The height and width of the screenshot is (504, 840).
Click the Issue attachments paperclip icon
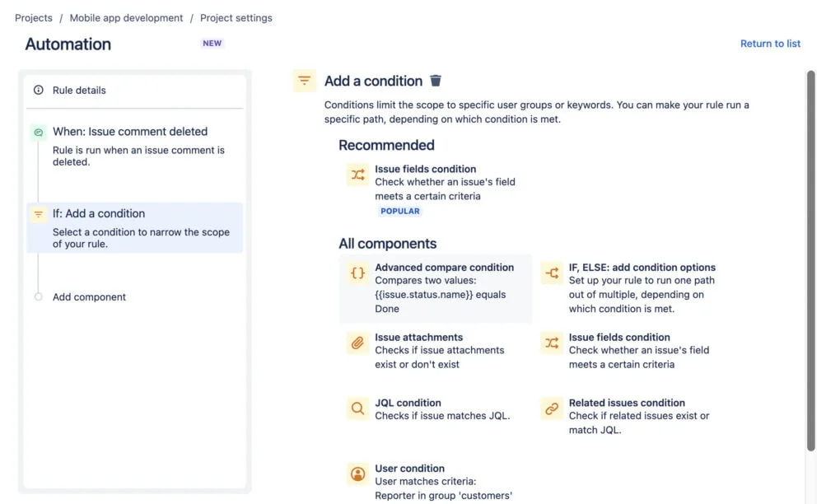point(358,343)
